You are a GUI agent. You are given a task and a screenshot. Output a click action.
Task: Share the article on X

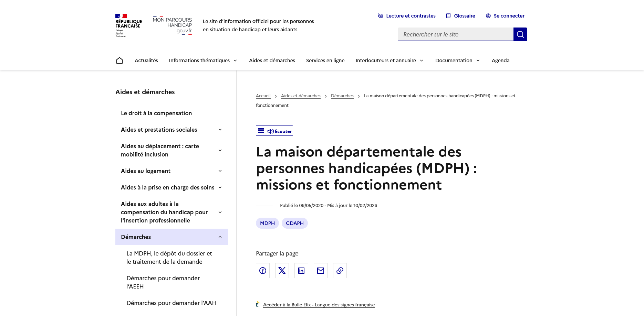282,271
